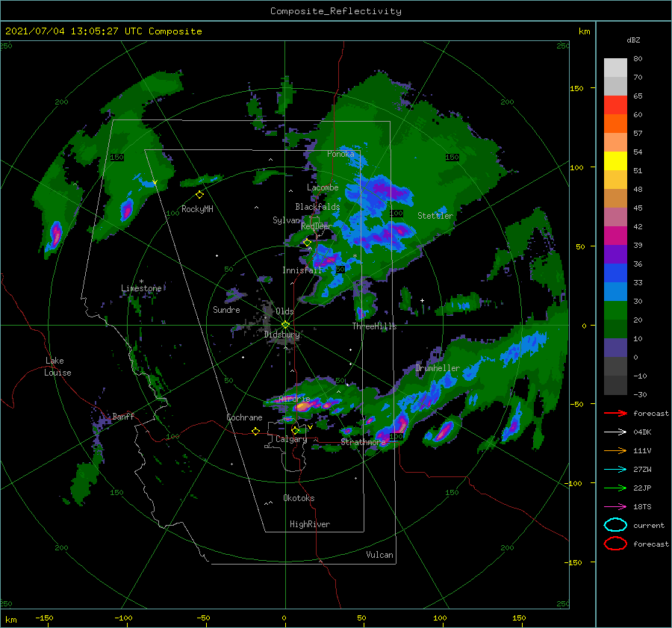The width and height of the screenshot is (672, 628).
Task: Click the magenta 39–42 dBZ color swatch
Action: [x=615, y=236]
